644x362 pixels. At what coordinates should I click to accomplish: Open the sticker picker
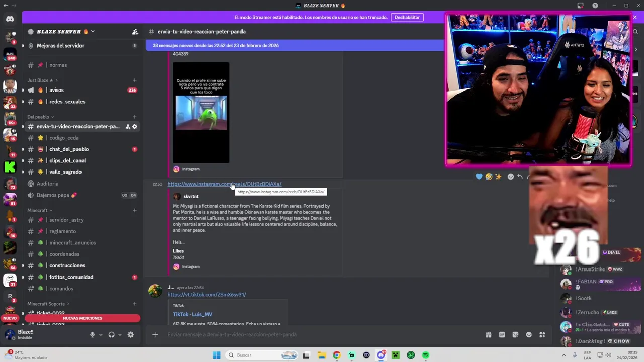tap(515, 335)
